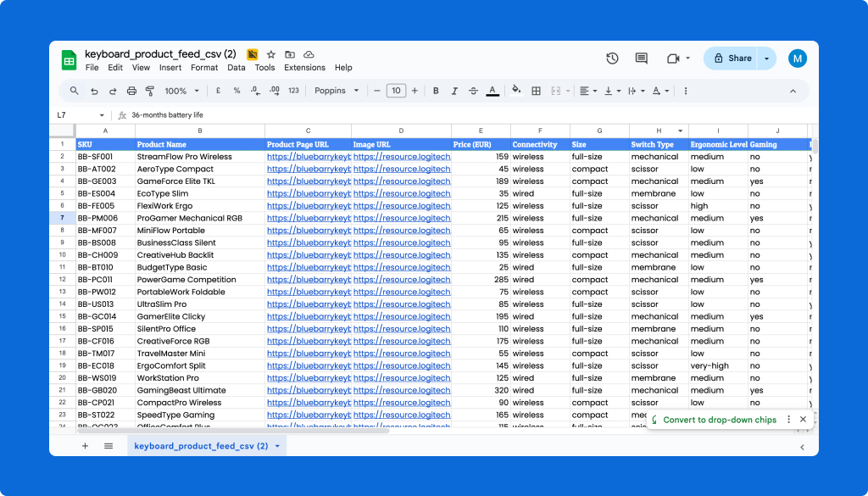Open the borders menu icon
Viewport: 868px width, 496px height.
click(537, 91)
